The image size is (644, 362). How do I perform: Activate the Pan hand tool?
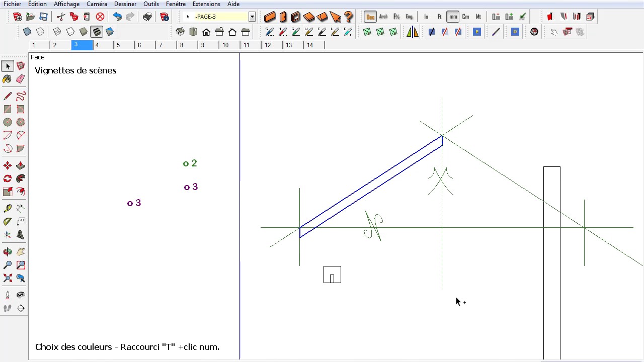21,252
